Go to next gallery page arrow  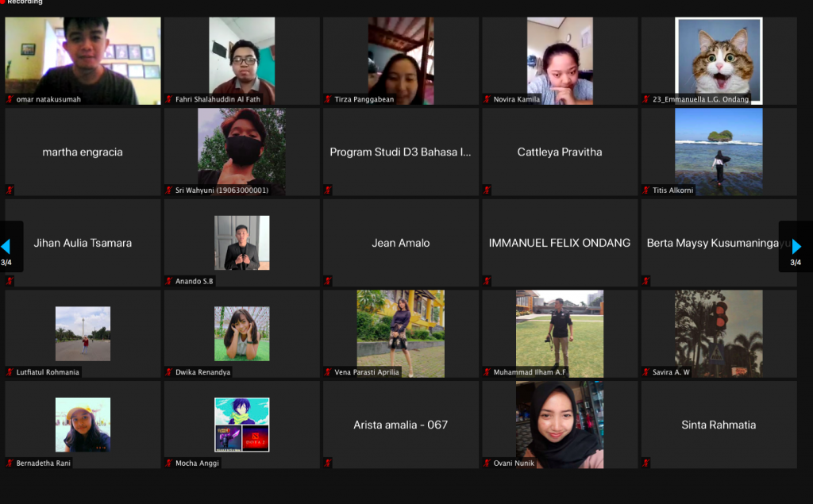[x=797, y=246]
